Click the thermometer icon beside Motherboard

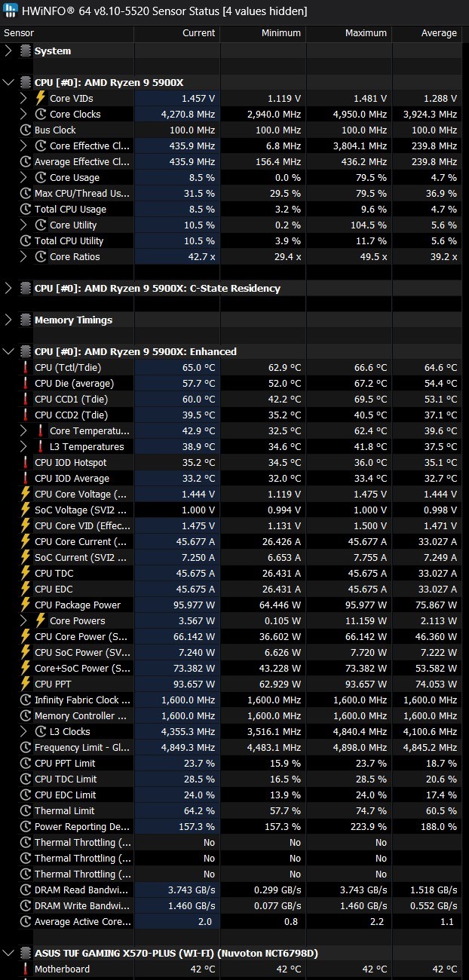click(26, 969)
